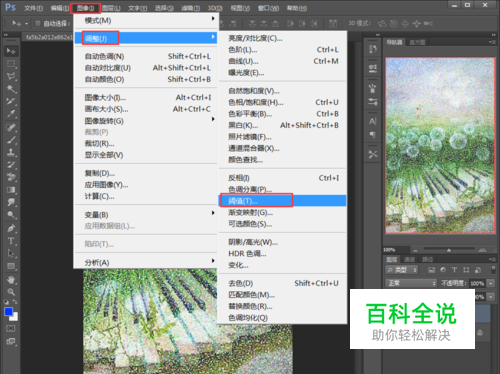
Task: Click the Navigator image thumbnail preview
Action: click(x=440, y=145)
